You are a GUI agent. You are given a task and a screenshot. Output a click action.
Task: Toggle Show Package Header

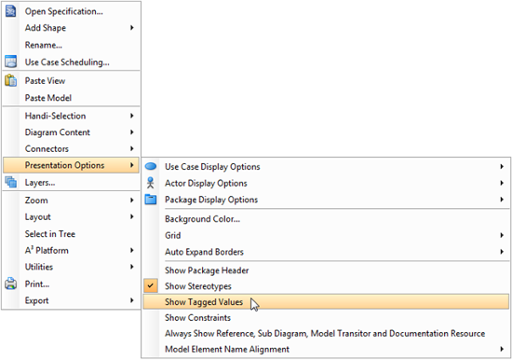pyautogui.click(x=326, y=270)
